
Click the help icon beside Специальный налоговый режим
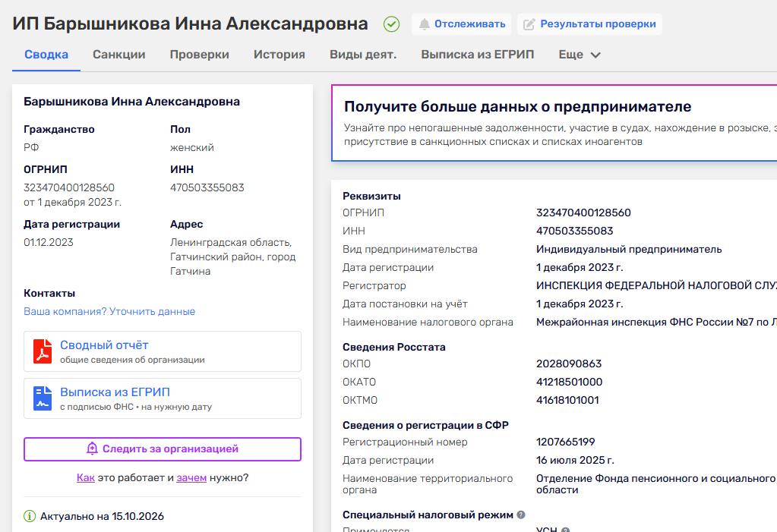521,515
